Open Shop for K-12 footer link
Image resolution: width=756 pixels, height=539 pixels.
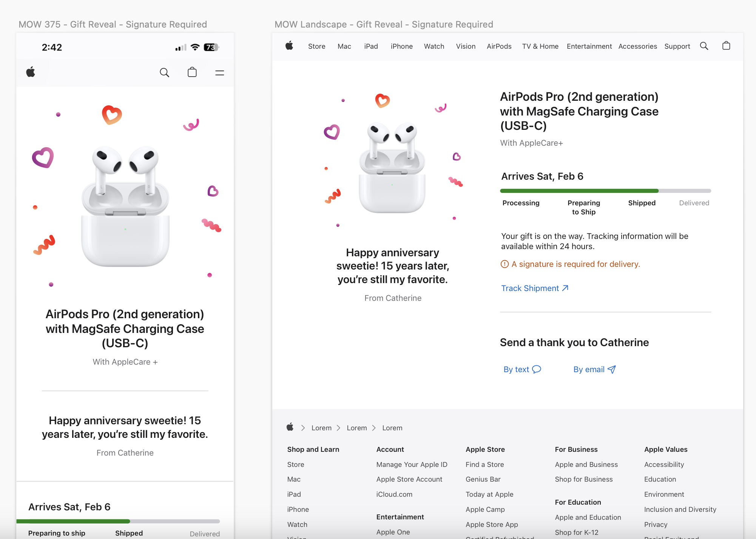(x=577, y=533)
